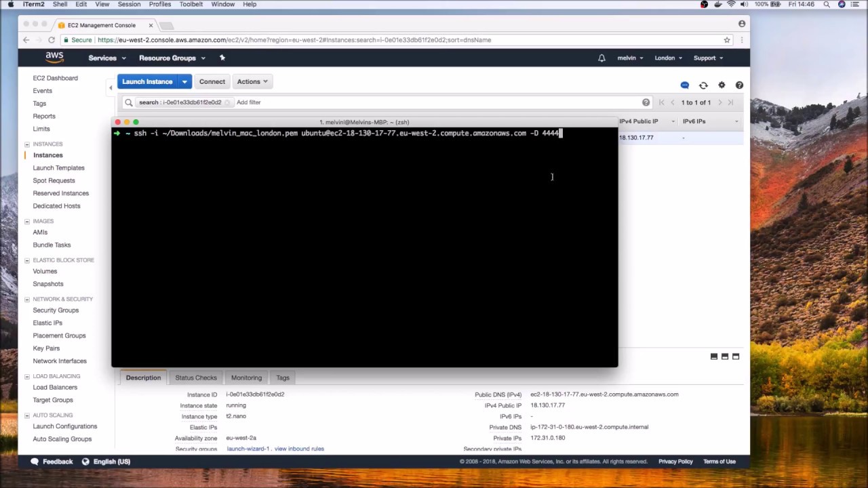Screen dimensions: 868x488
Task: Open Security Groups in sidebar
Action: (x=56, y=310)
